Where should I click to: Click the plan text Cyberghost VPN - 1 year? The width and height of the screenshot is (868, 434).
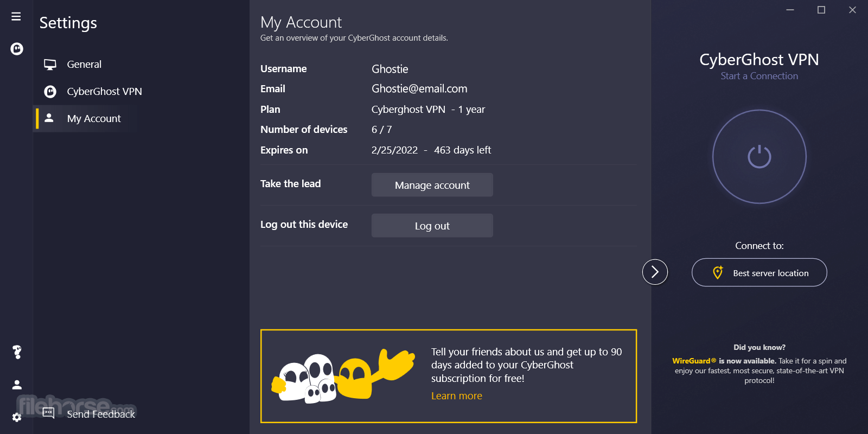(x=428, y=110)
